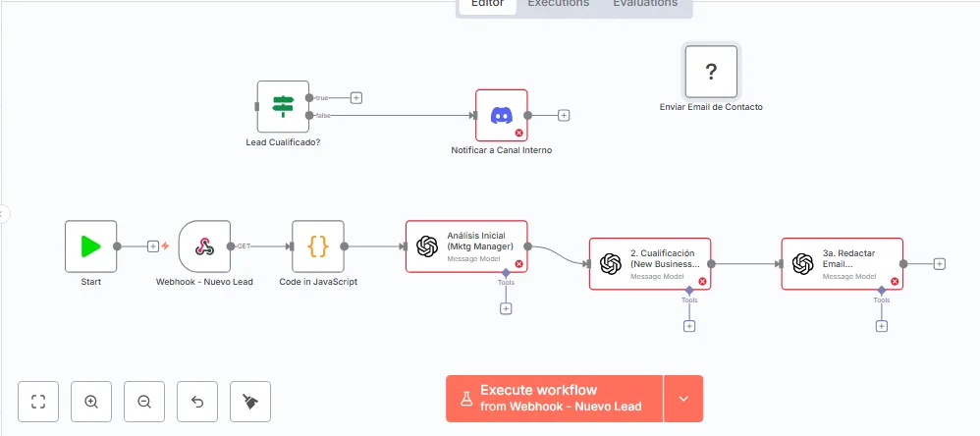Select the Code in JavaScript node
980x436 pixels.
[x=318, y=246]
